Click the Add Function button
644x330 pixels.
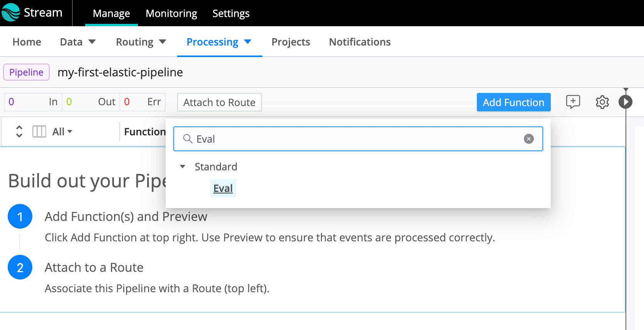513,102
